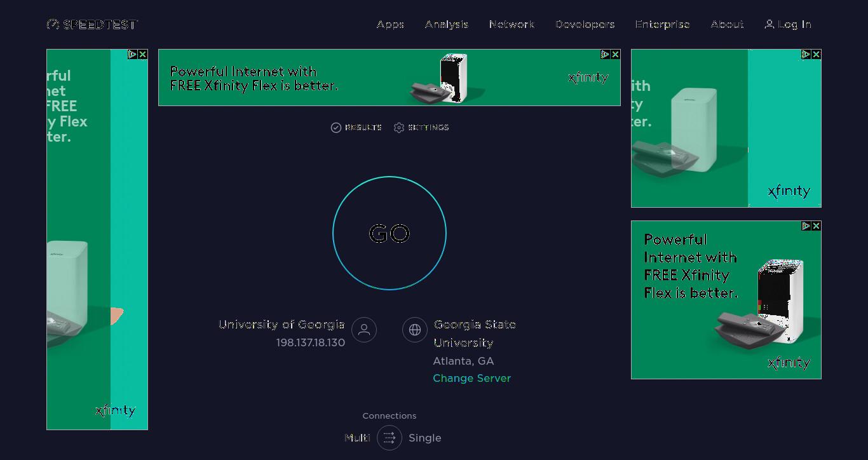Screen dimensions: 868x460
Task: Close the upper right Xfinity ad
Action: pos(816,55)
